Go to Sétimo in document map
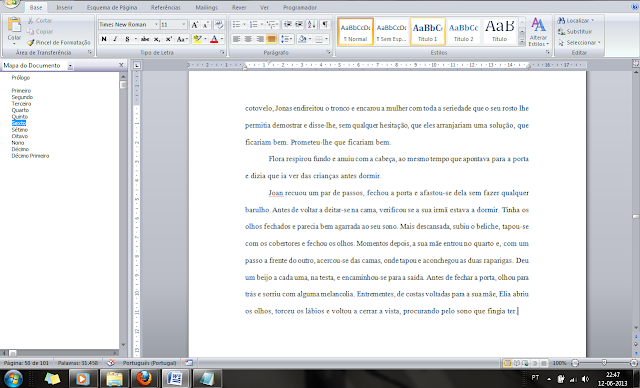640x388 pixels. 20,130
